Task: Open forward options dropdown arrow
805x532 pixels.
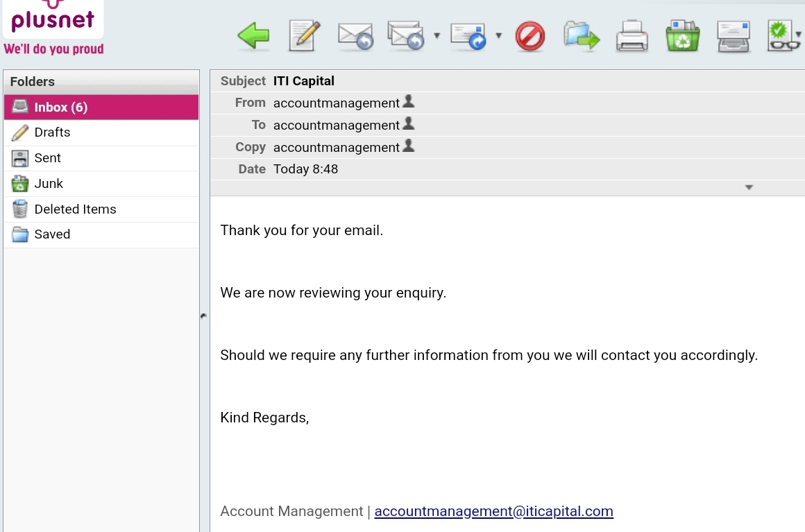Action: tap(498, 35)
